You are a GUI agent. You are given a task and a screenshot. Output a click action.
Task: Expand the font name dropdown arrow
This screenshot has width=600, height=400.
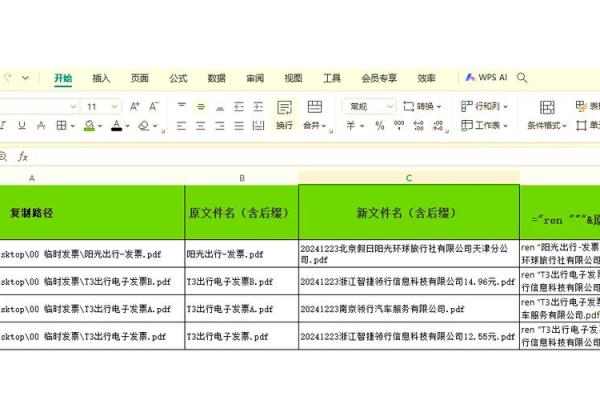pos(73,106)
